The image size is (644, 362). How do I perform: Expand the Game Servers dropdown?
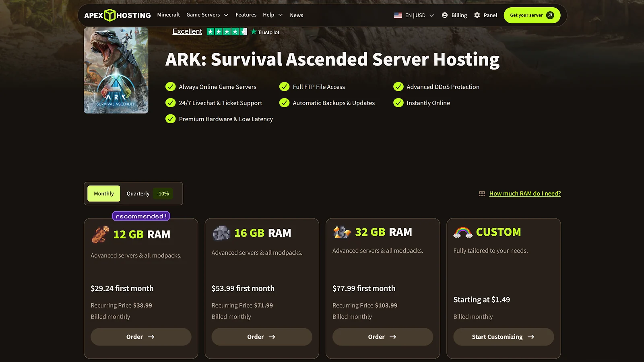pyautogui.click(x=207, y=15)
